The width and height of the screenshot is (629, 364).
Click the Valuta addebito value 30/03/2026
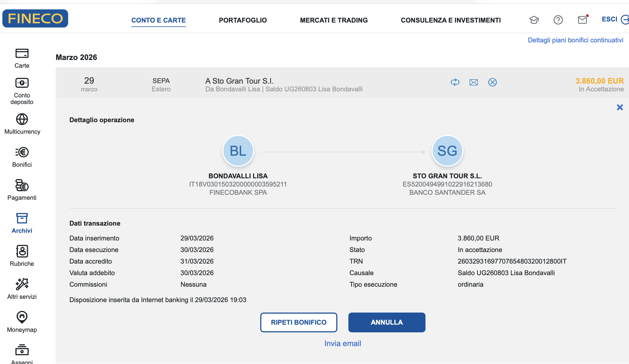(x=197, y=273)
